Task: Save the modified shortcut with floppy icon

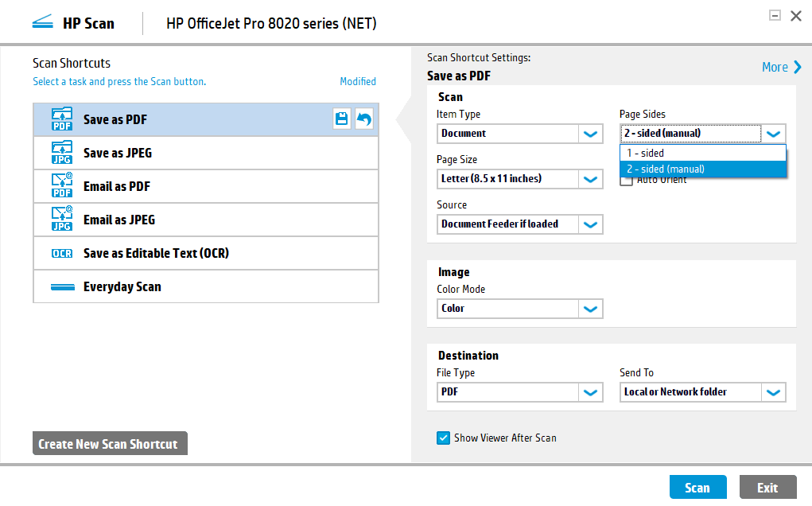Action: coord(342,119)
